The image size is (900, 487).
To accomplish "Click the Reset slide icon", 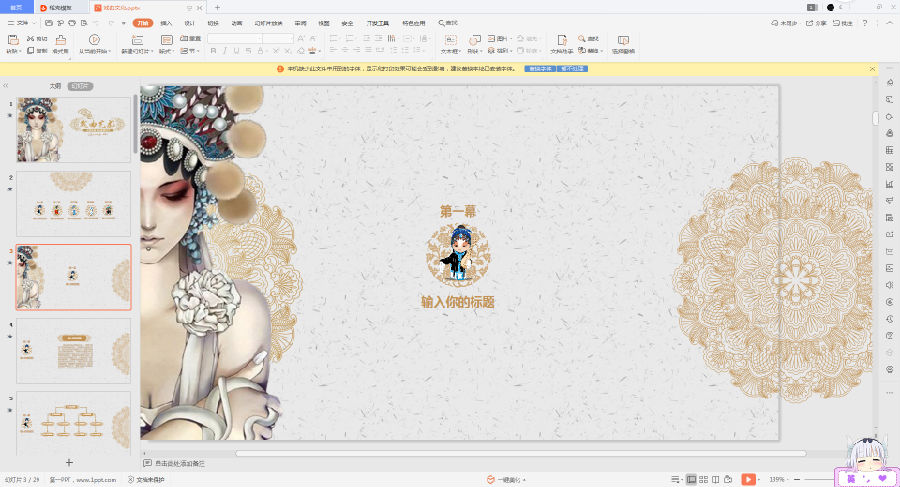I will [x=184, y=38].
